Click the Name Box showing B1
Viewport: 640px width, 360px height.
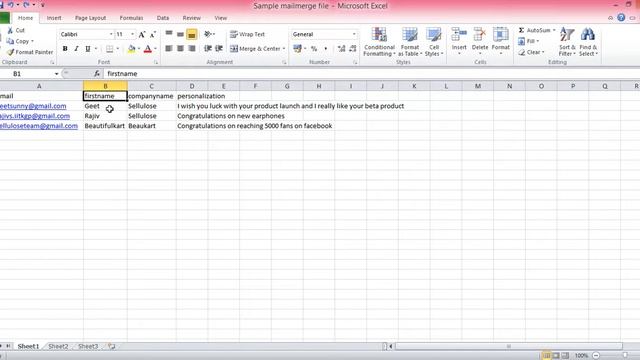click(x=27, y=74)
